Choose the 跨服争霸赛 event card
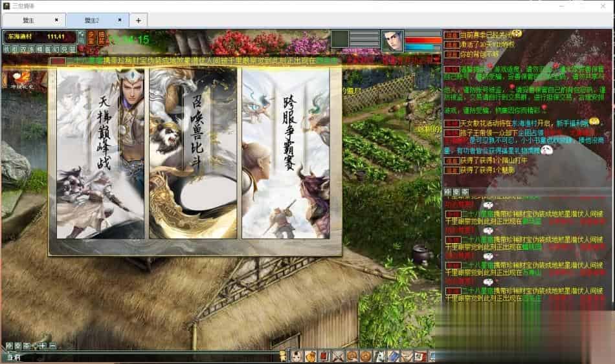The width and height of the screenshot is (615, 364). (285, 153)
